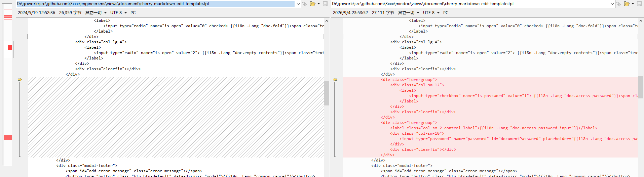Click left pane div class clearfix line
This screenshot has width=644, height=177.
(x=108, y=69)
